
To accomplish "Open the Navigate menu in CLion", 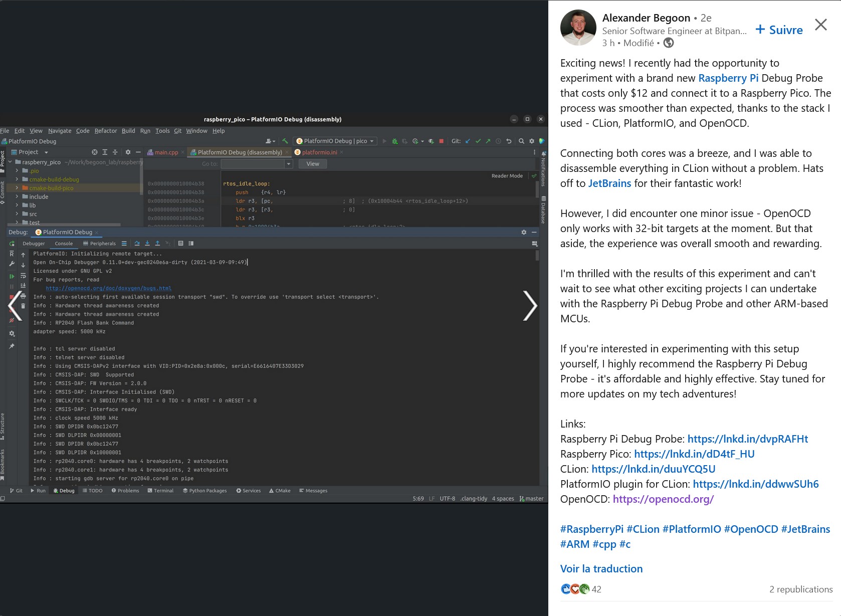I will [60, 131].
